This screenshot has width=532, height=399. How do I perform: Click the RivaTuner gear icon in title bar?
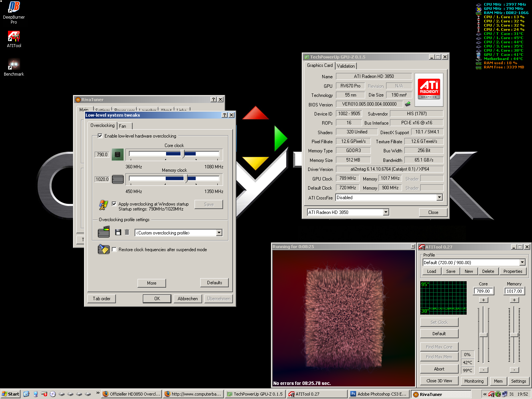tap(78, 100)
